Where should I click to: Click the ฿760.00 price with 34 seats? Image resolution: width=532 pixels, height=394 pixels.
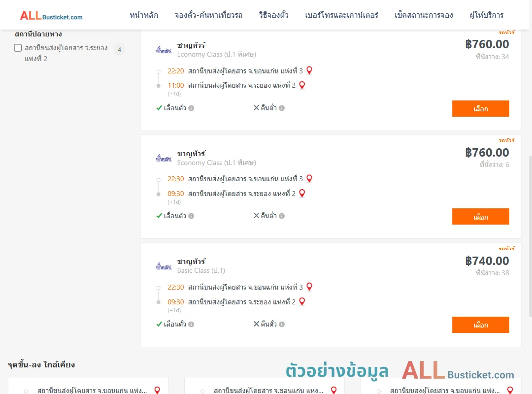point(487,44)
